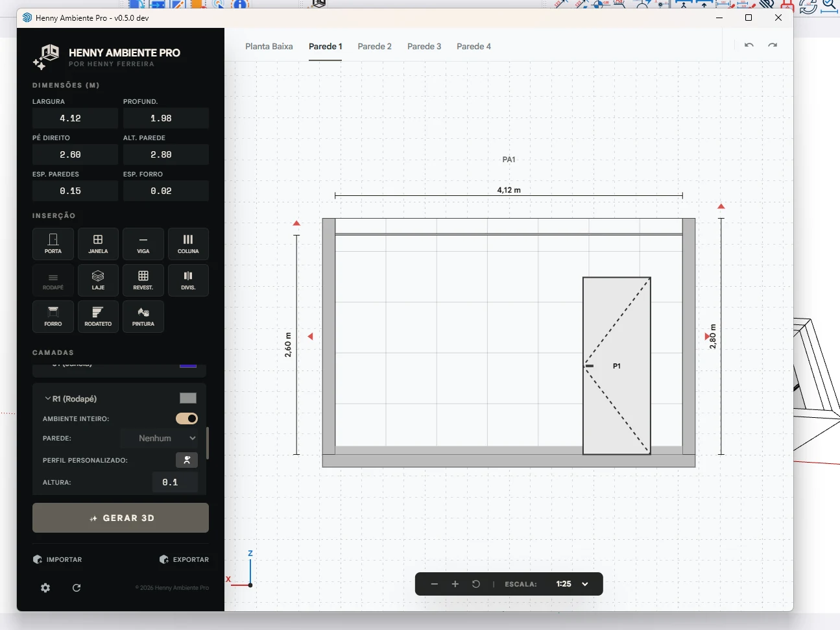Select the Rodateto crown molding tool
The width and height of the screenshot is (840, 630).
coord(98,317)
